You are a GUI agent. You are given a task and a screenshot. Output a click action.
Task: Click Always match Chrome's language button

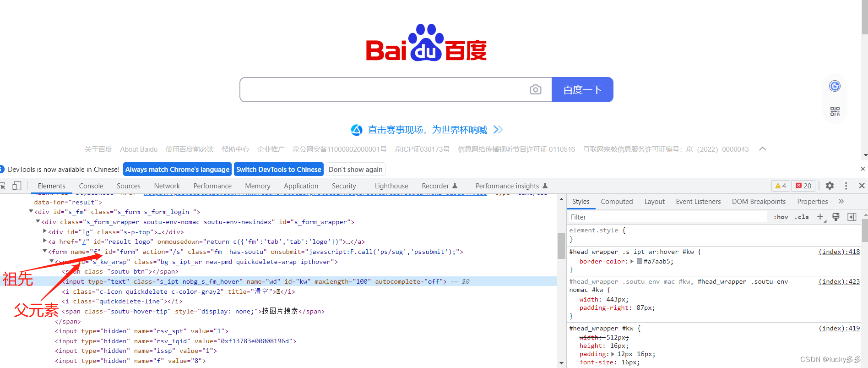point(178,169)
